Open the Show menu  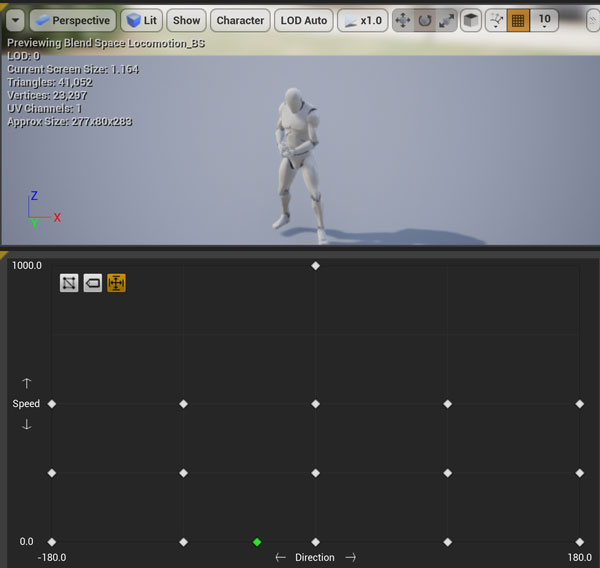tap(186, 20)
